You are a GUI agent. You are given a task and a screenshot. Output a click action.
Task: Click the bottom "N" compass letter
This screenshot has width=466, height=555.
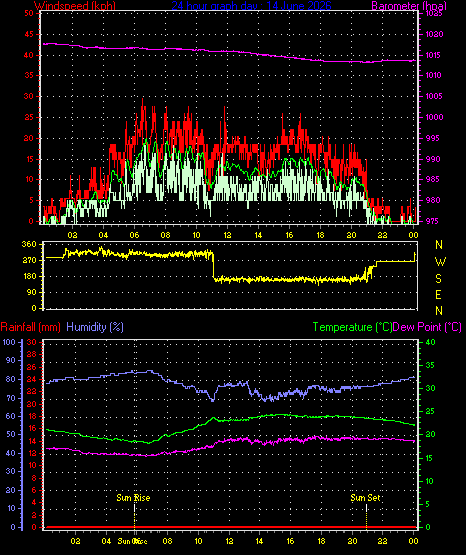pyautogui.click(x=439, y=311)
